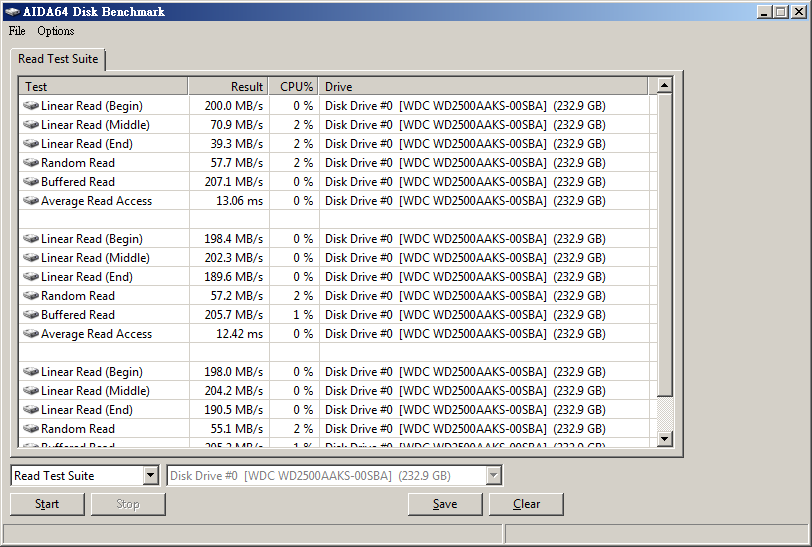Open the Read Test Suite dropdown arrow
The height and width of the screenshot is (547, 812).
click(151, 475)
